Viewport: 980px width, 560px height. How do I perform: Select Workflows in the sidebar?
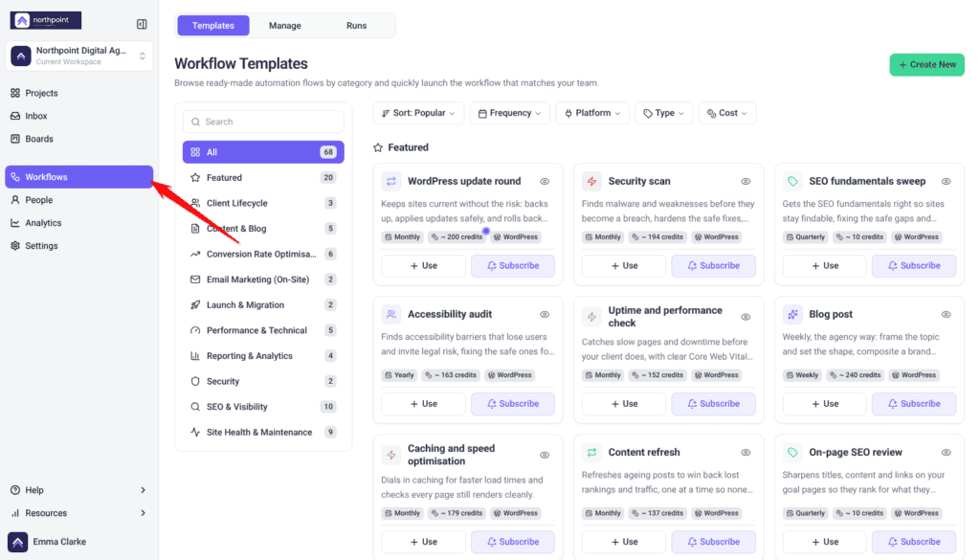(78, 177)
